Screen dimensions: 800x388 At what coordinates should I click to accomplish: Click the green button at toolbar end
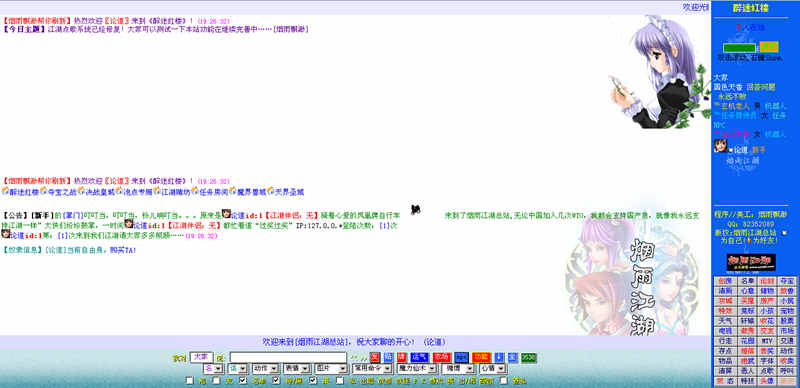click(529, 357)
